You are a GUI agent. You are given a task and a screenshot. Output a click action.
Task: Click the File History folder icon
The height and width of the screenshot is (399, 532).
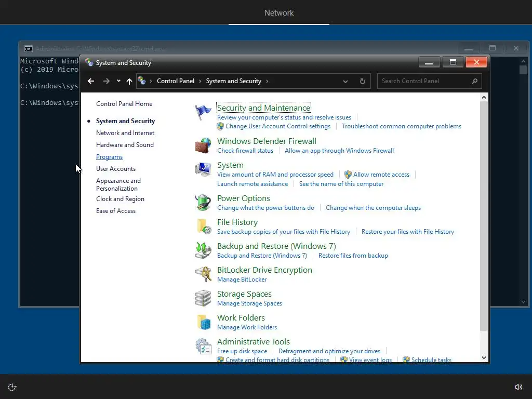(x=204, y=227)
